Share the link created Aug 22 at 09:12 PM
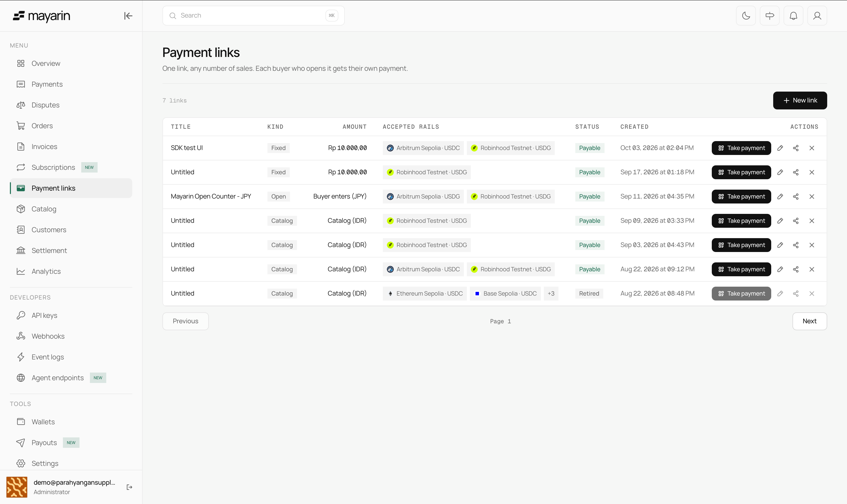Image resolution: width=847 pixels, height=504 pixels. [796, 269]
